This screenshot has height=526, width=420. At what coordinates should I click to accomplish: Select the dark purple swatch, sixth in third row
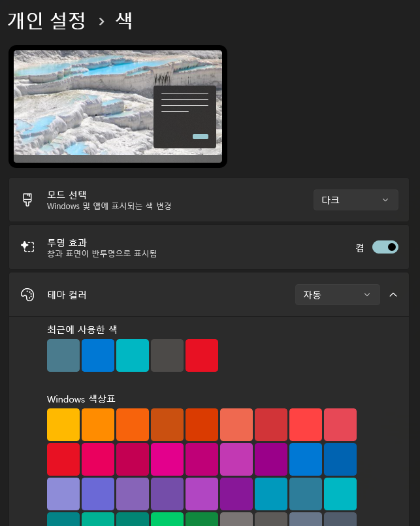pyautogui.click(x=236, y=494)
